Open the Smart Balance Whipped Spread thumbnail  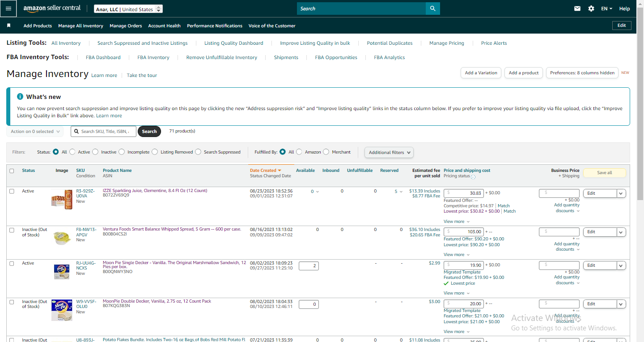pyautogui.click(x=62, y=237)
